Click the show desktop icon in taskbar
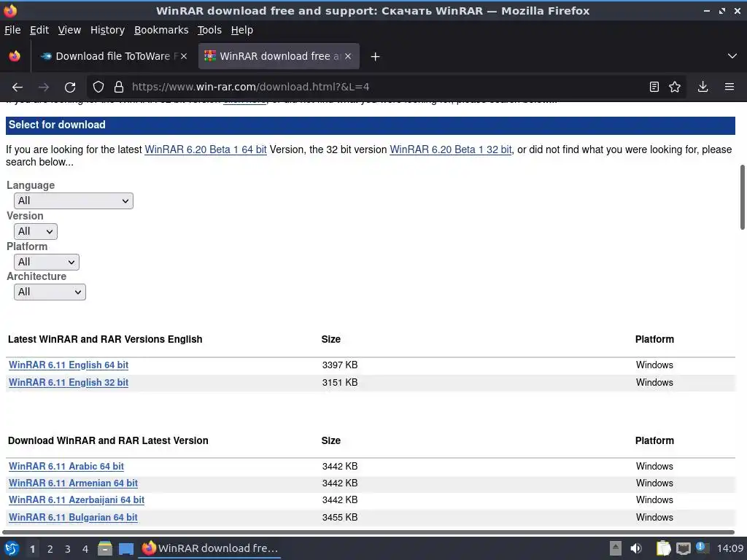 pos(125,548)
